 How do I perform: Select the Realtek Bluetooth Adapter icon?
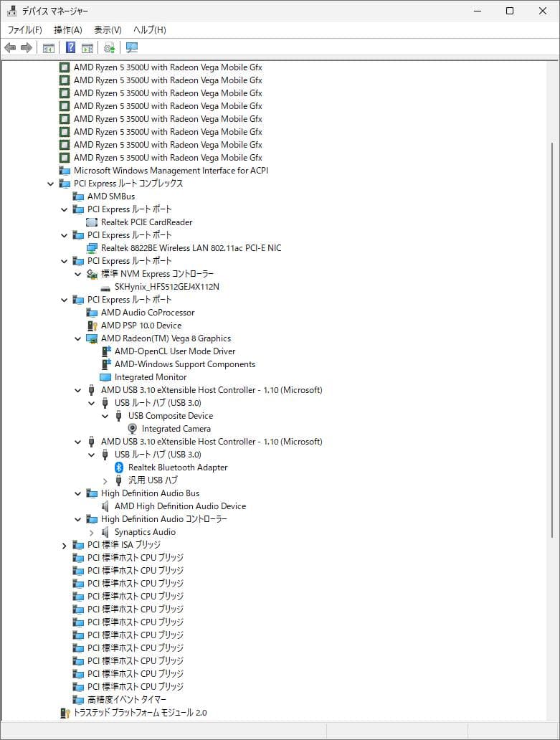pyautogui.click(x=120, y=468)
